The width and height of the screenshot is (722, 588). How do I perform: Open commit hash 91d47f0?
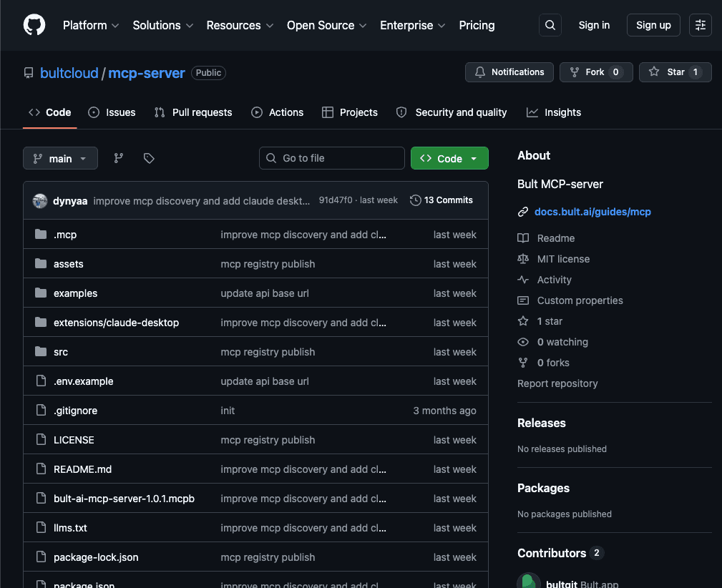(335, 200)
